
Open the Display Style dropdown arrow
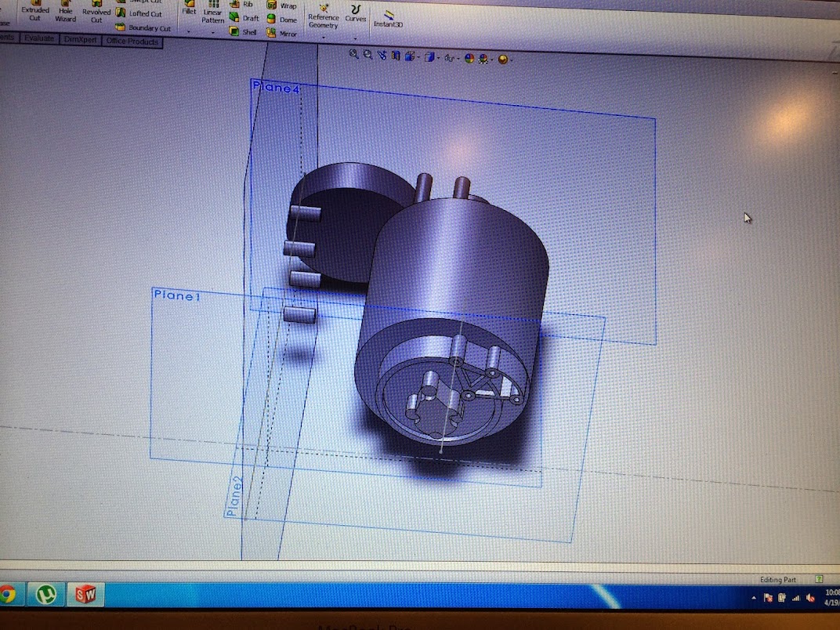[438, 57]
